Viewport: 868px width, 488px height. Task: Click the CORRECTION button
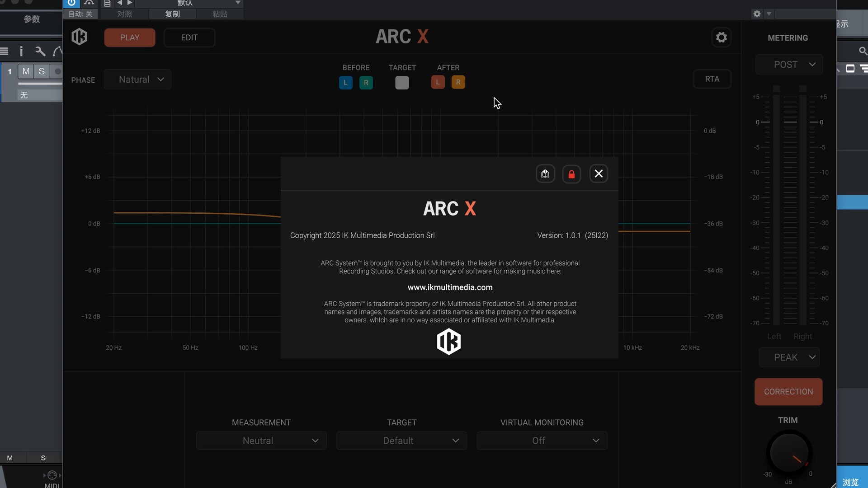click(788, 392)
